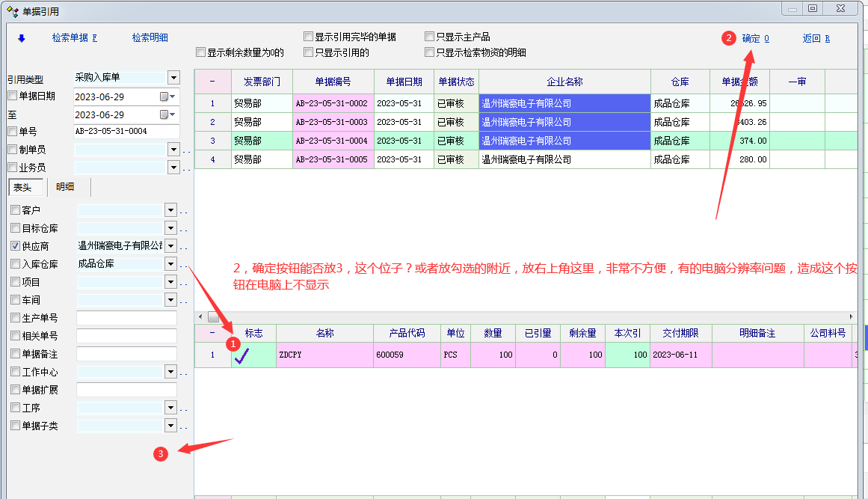The height and width of the screenshot is (499, 868).
Task: Click the blue down arrow icon
Action: click(21, 38)
